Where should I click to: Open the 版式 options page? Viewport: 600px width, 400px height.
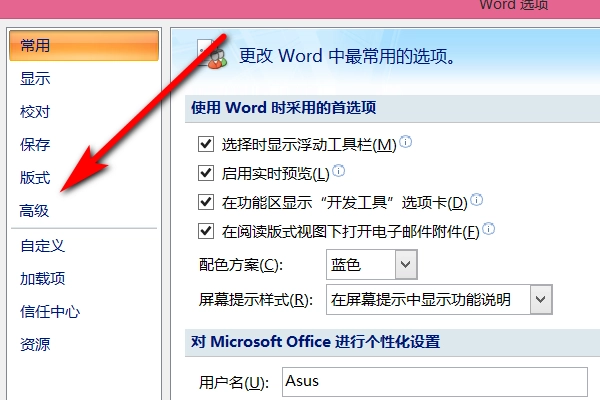(x=35, y=178)
